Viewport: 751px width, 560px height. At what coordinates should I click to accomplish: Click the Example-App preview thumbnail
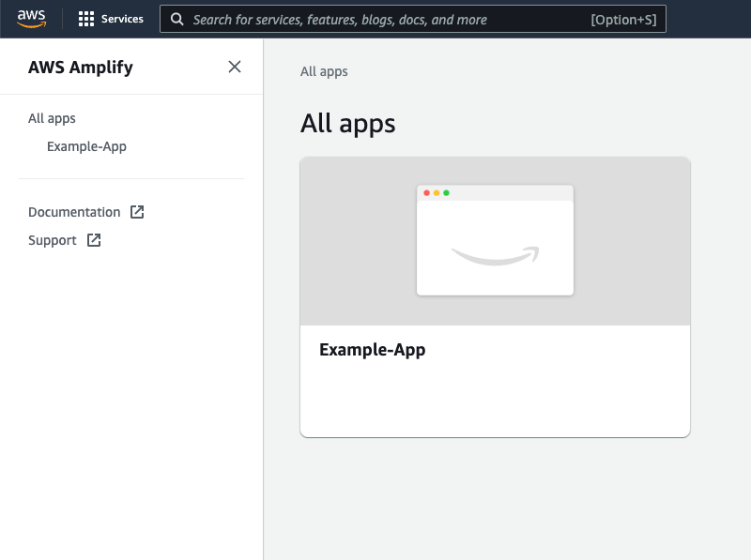[x=495, y=240]
